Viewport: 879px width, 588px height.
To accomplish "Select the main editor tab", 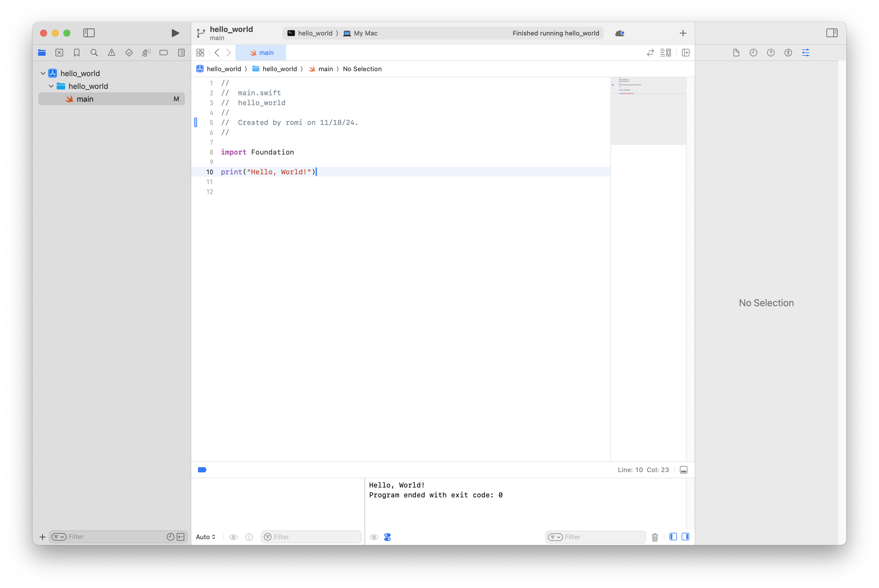I will click(x=262, y=53).
